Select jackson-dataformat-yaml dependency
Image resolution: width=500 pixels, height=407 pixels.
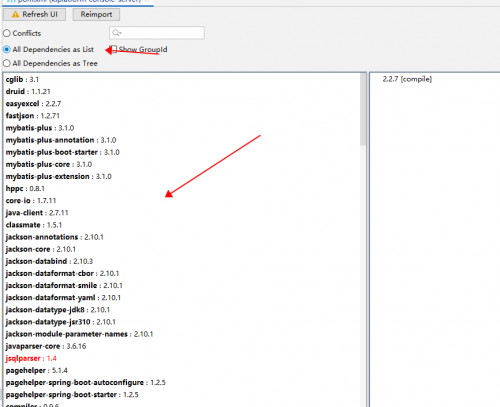(x=63, y=298)
